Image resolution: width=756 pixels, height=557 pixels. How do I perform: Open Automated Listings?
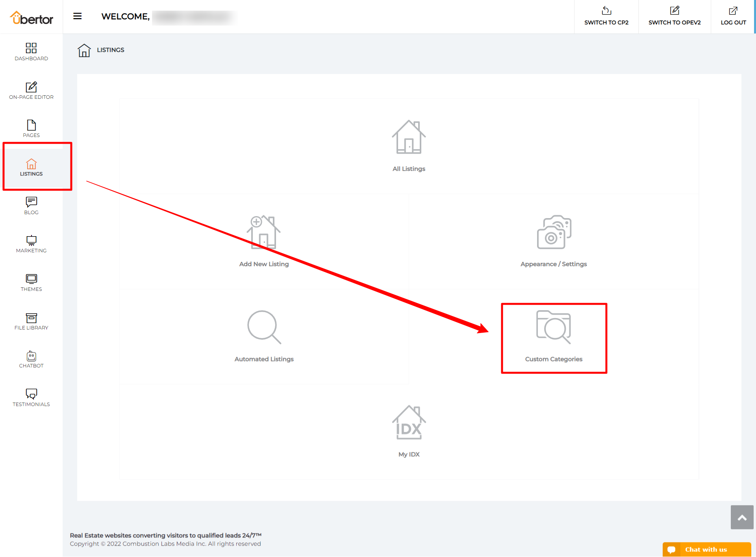pyautogui.click(x=264, y=336)
